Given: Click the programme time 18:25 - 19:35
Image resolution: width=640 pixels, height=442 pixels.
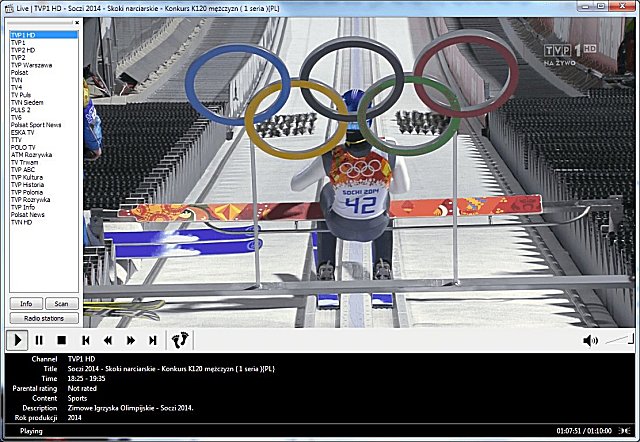Looking at the screenshot, I should tap(86, 379).
